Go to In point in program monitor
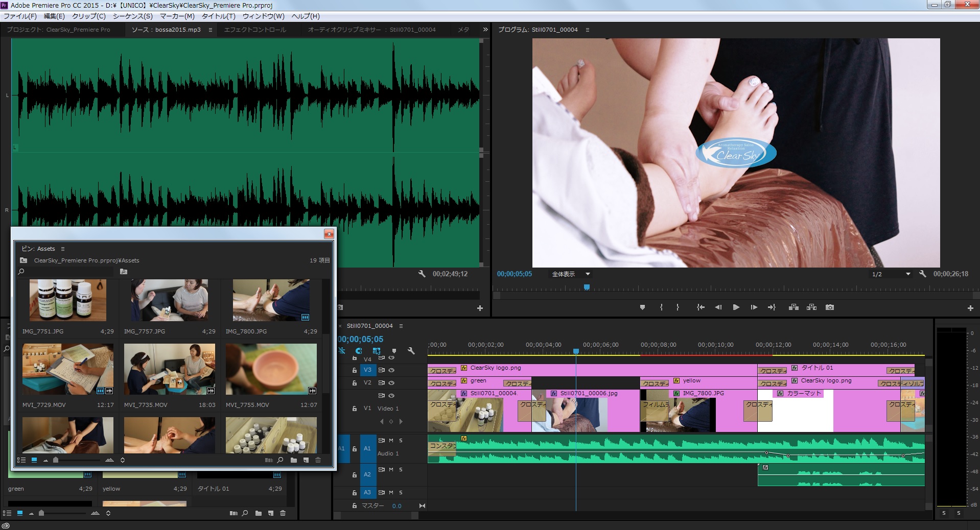 pyautogui.click(x=701, y=307)
